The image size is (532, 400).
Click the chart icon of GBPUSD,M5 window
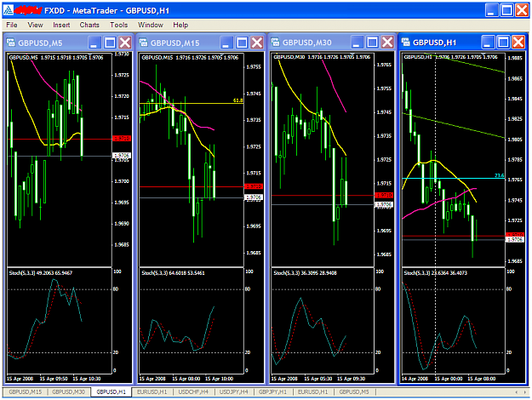click(10, 43)
